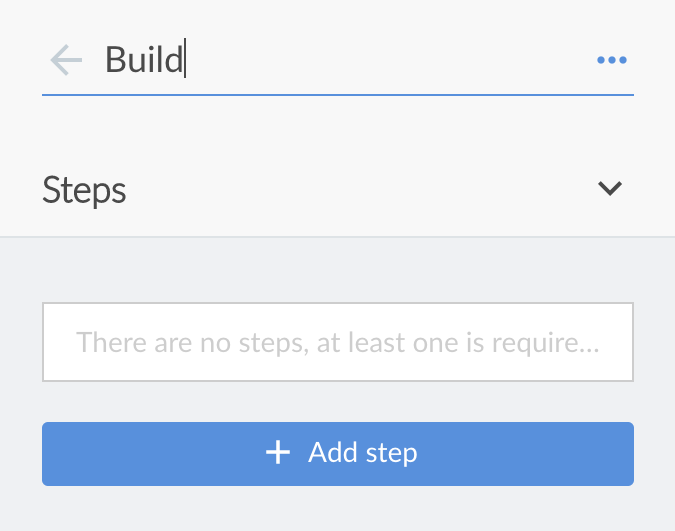This screenshot has width=675, height=531.
Task: Add a new step with blue button
Action: pos(337,454)
